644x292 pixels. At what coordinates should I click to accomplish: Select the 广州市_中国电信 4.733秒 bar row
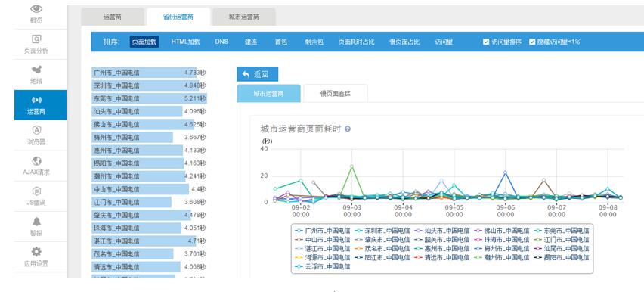coord(149,73)
